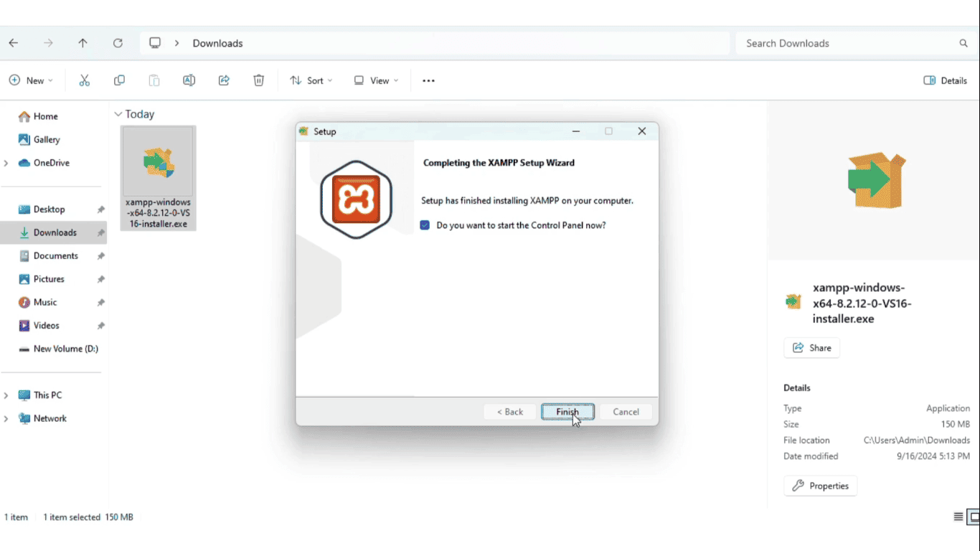The width and height of the screenshot is (980, 551).
Task: Click Finish in the XAMPP Setup wizard
Action: tap(567, 412)
